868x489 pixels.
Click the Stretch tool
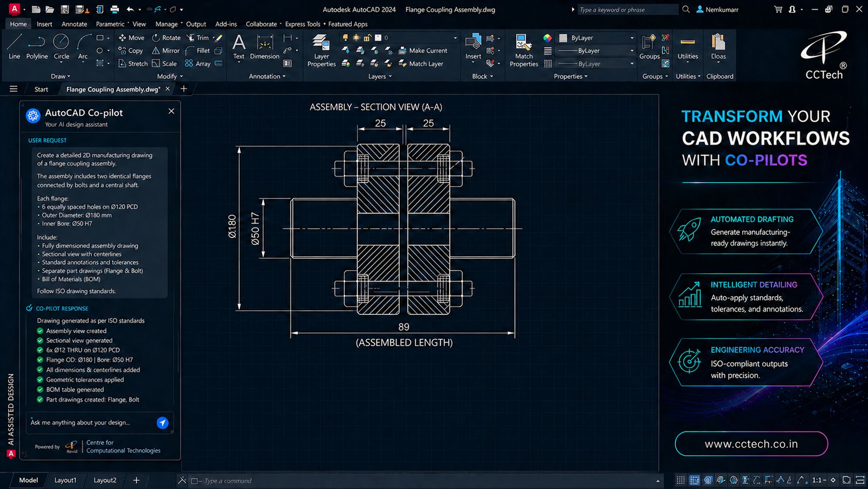(x=133, y=63)
